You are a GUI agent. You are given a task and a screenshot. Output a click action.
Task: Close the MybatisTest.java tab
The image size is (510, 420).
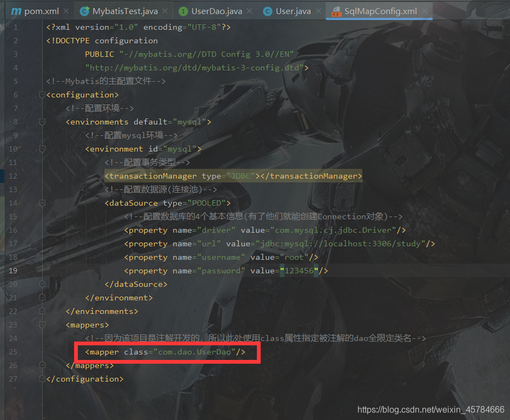165,11
